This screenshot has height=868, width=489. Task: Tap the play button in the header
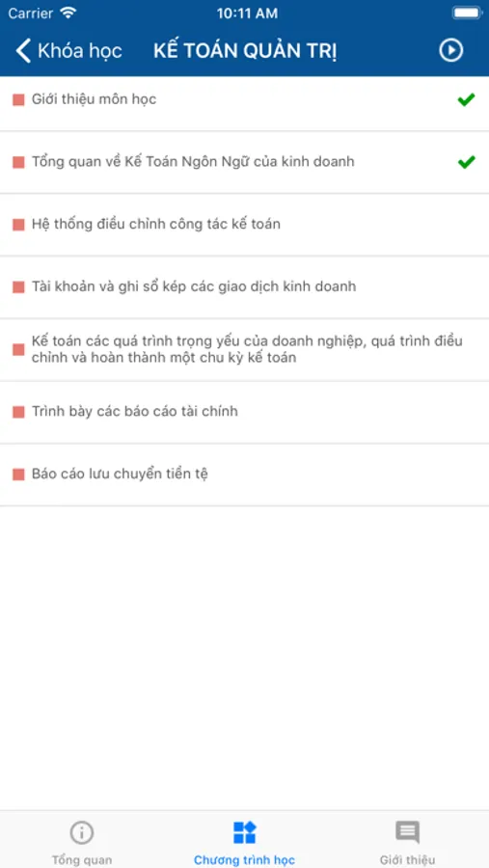(x=450, y=50)
